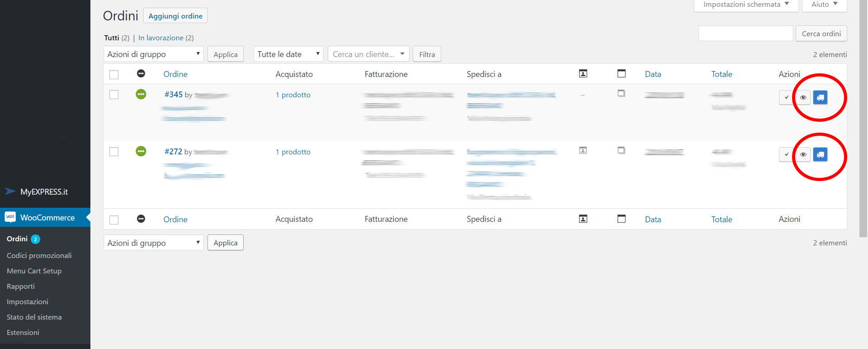Open Menu Cart Setup in the sidebar

click(34, 271)
